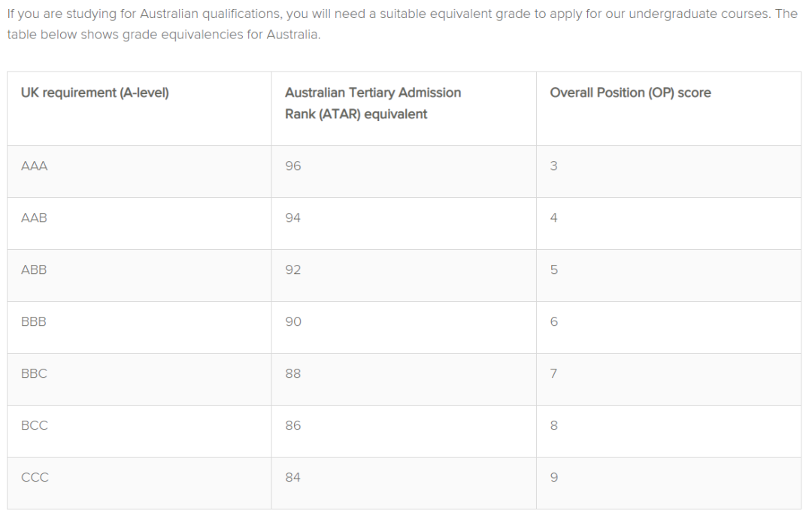Click the intro paragraph about Australian qualifications
The height and width of the screenshot is (517, 812).
(402, 24)
